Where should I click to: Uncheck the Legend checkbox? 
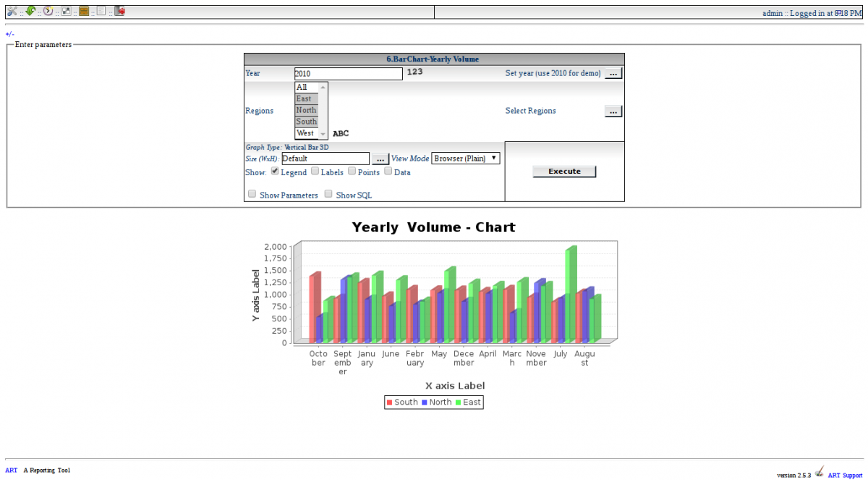tap(275, 172)
